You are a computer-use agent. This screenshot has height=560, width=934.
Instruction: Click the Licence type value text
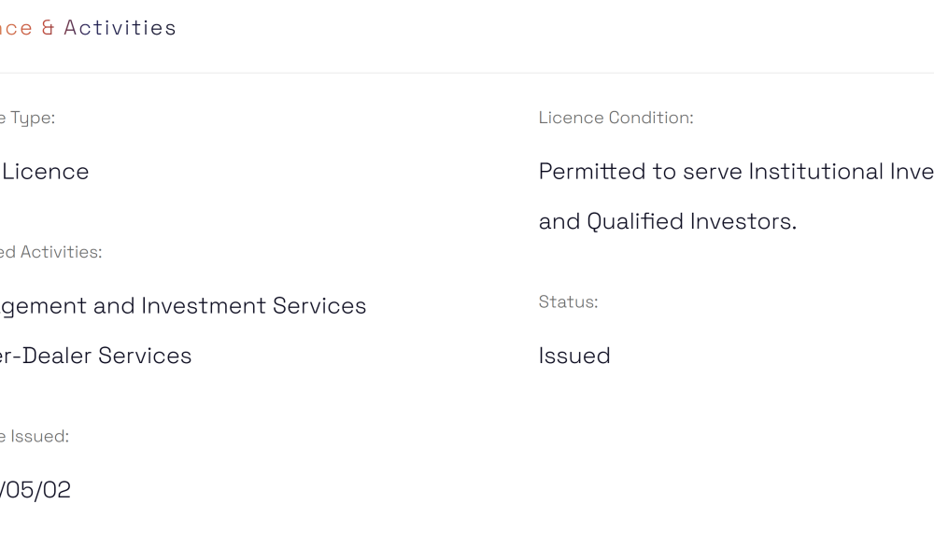point(45,172)
